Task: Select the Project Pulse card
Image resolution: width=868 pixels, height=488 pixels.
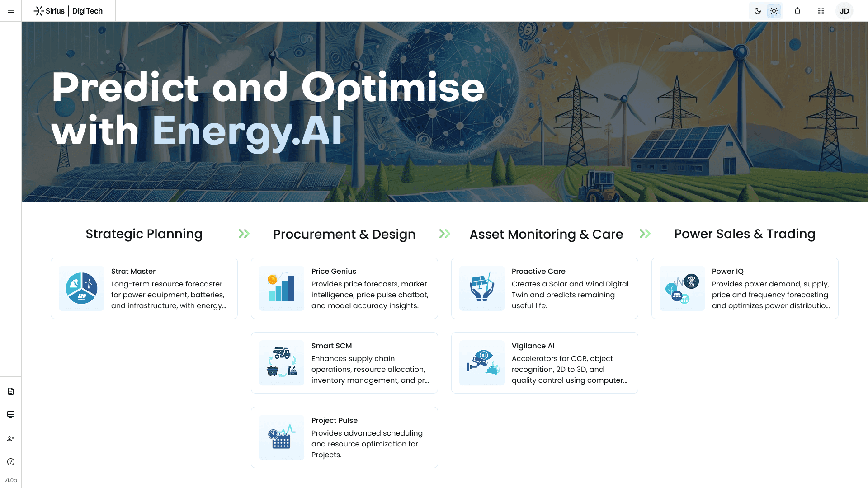Action: (344, 437)
